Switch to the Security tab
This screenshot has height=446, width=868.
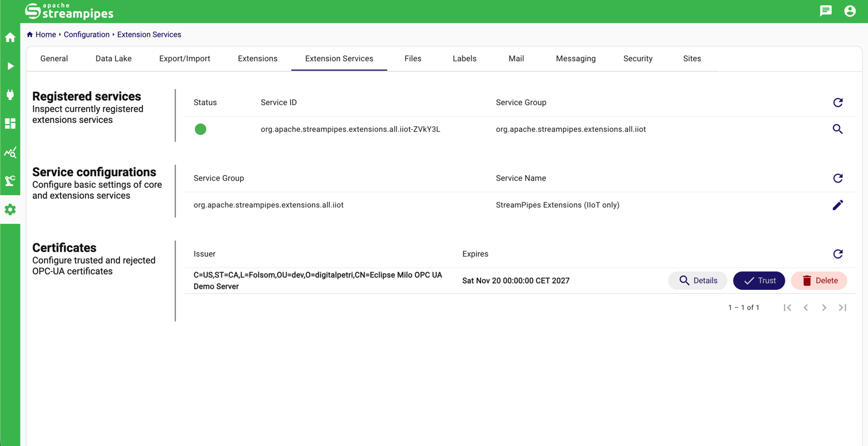click(x=638, y=59)
